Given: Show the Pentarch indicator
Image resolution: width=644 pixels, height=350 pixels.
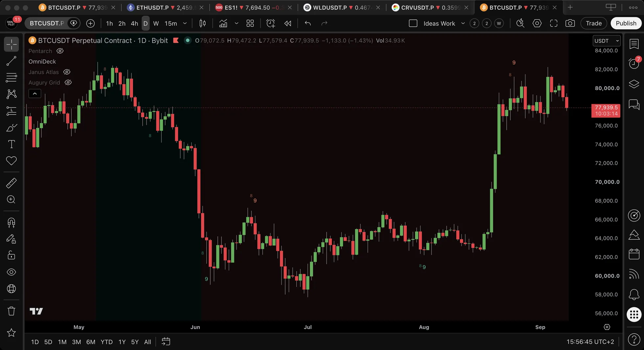Looking at the screenshot, I should [x=60, y=51].
